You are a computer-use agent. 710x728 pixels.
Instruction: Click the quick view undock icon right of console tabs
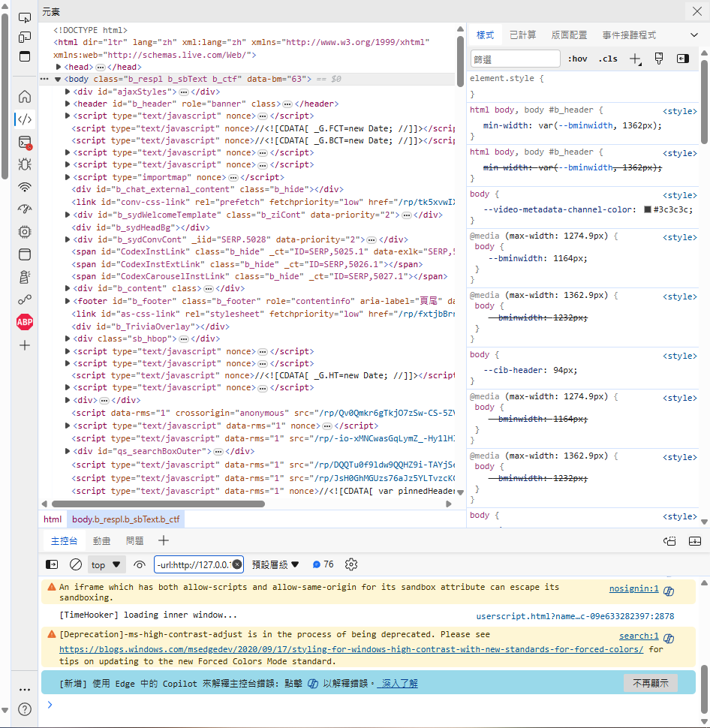point(669,541)
